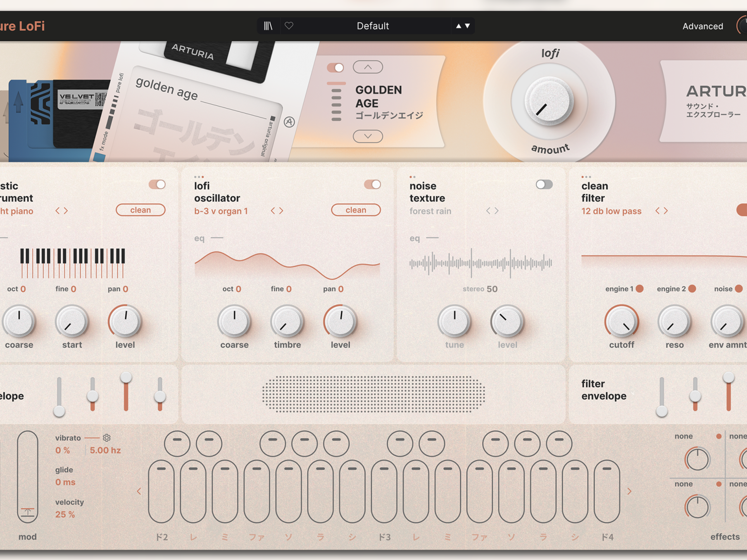Choose next FX mode with down chevron
Image resolution: width=747 pixels, height=560 pixels.
click(368, 136)
